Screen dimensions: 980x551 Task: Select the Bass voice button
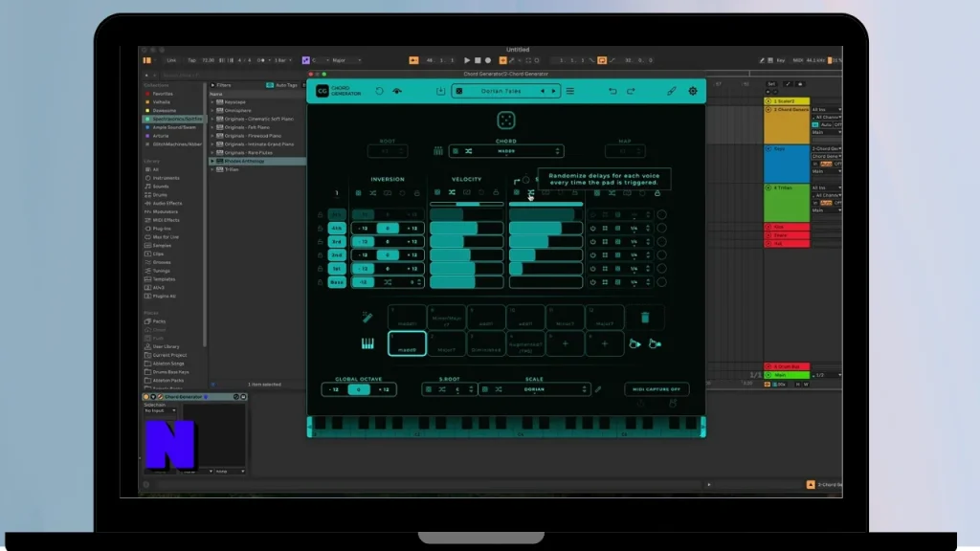[x=337, y=282]
